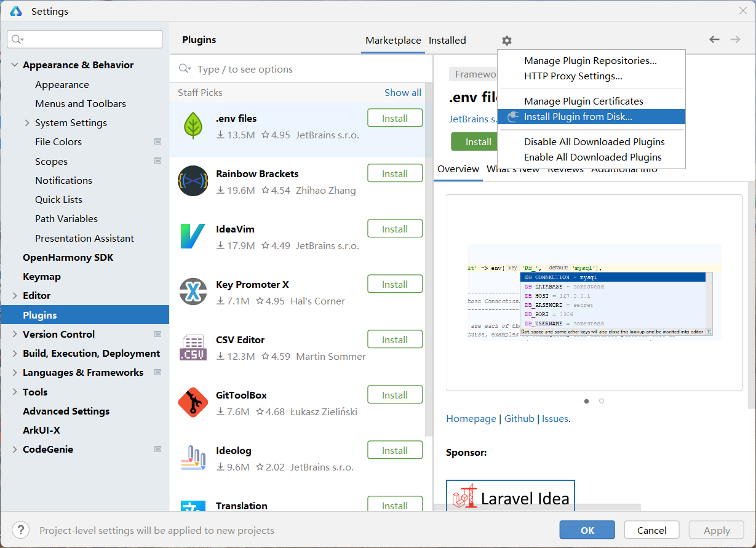Expand the Languages & Frameworks section
Viewport: 756px width, 548px height.
coord(15,373)
